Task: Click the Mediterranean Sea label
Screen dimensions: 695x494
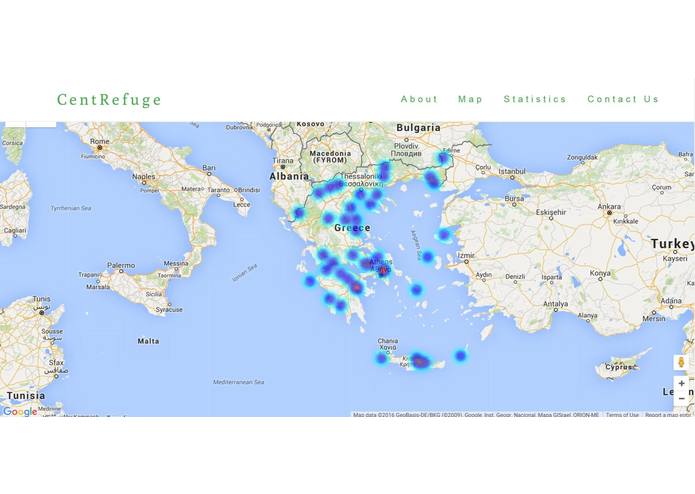Action: click(238, 382)
